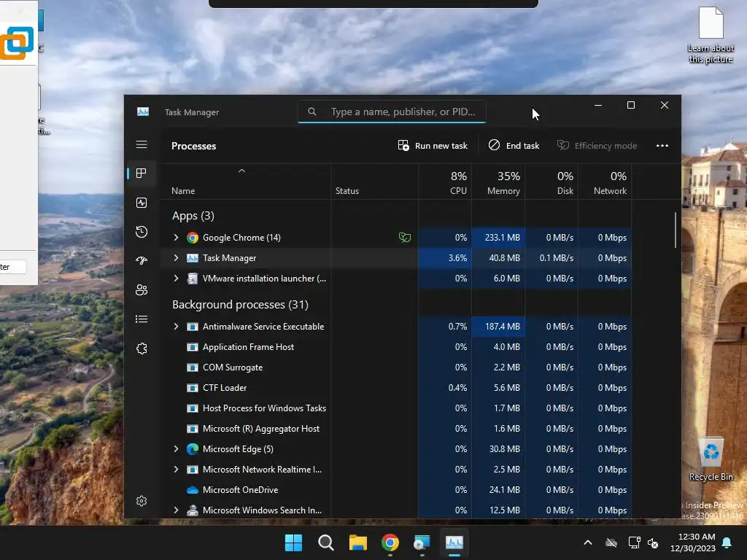Viewport: 747px width, 560px height.
Task: Open Startup apps sidebar icon
Action: 142,260
